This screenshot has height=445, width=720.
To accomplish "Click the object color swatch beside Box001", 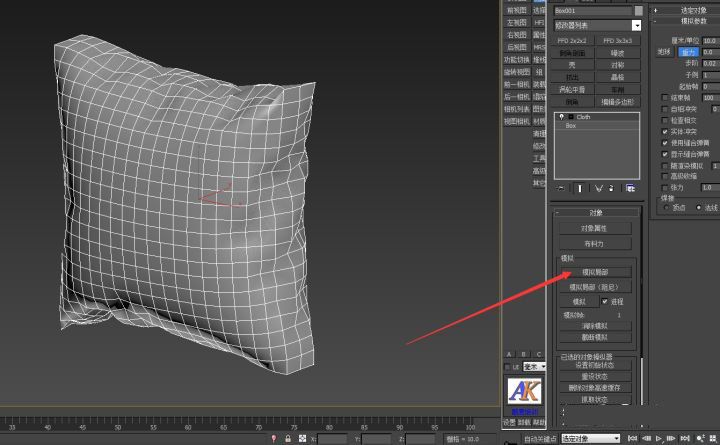I will click(x=639, y=11).
